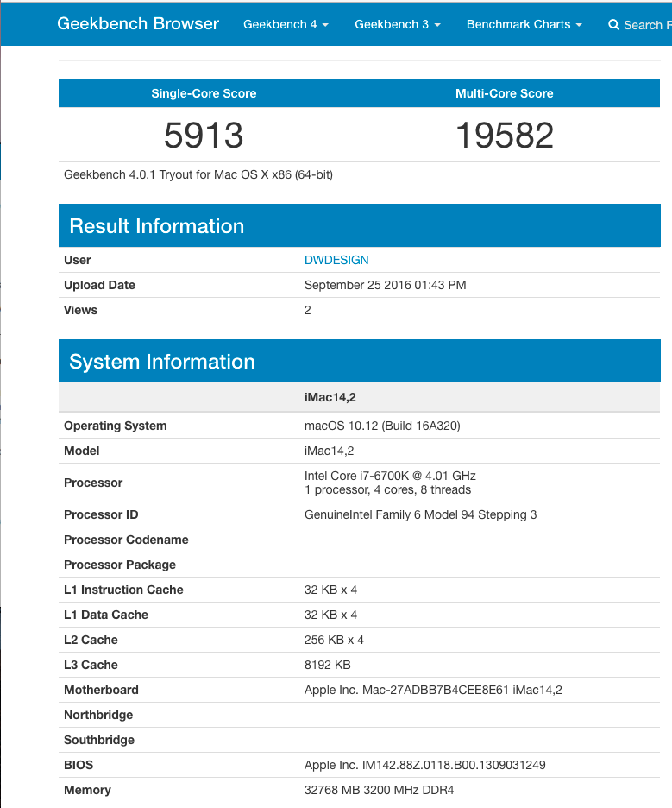This screenshot has width=672, height=808.
Task: Select the L3 Cache value 8192 KB
Action: 328,665
